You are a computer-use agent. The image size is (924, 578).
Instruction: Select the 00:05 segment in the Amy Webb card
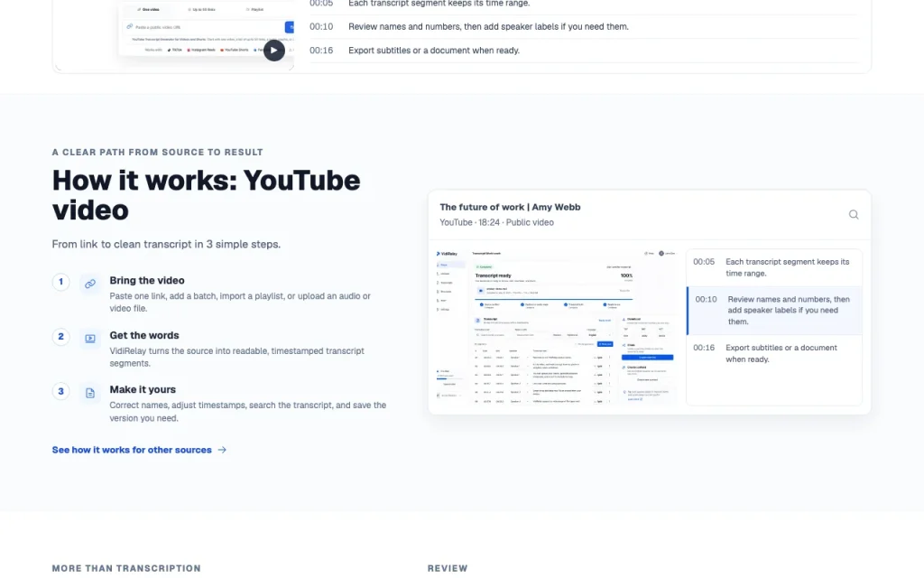[774, 267]
